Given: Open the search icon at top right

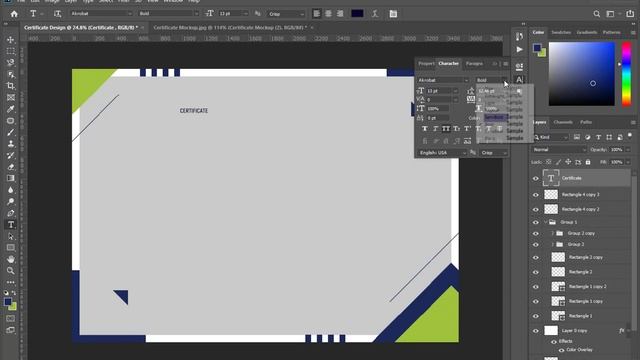Looking at the screenshot, I should click(597, 14).
